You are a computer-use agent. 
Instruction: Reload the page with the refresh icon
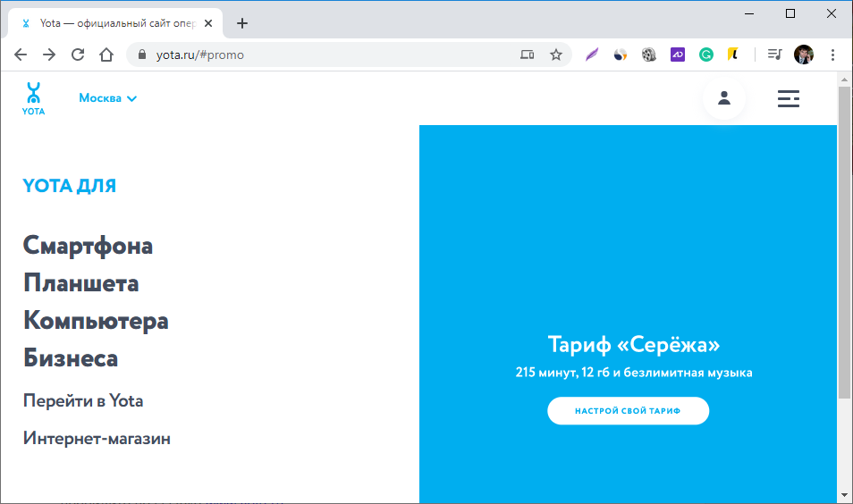pyautogui.click(x=78, y=55)
